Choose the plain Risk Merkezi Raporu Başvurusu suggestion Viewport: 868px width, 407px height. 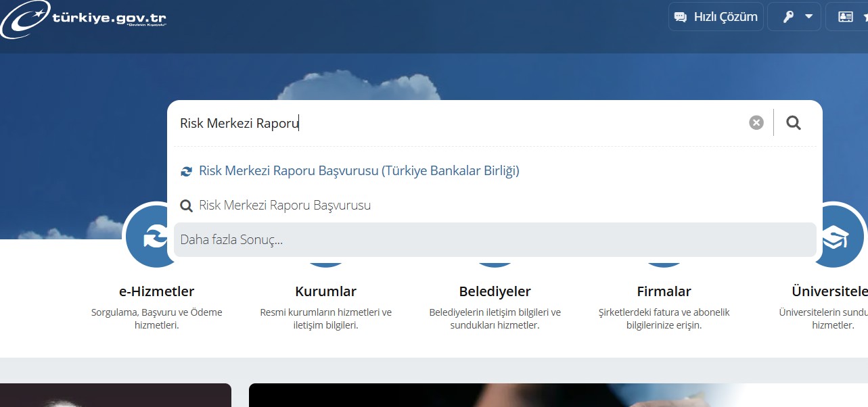[x=275, y=206]
